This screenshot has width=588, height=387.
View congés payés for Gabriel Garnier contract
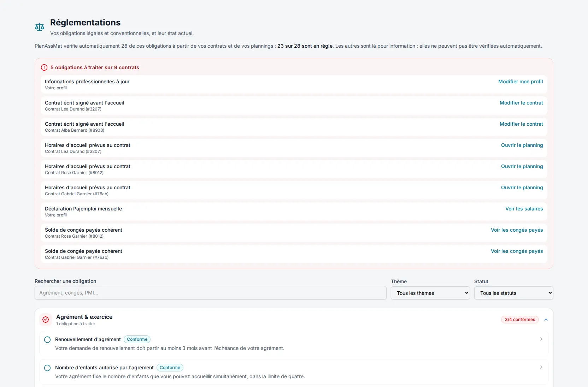click(x=517, y=251)
